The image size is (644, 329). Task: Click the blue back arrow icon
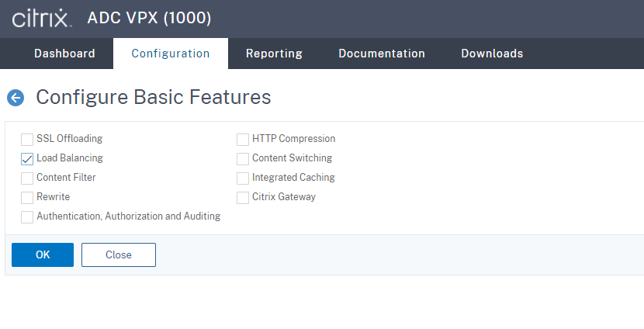tap(16, 98)
